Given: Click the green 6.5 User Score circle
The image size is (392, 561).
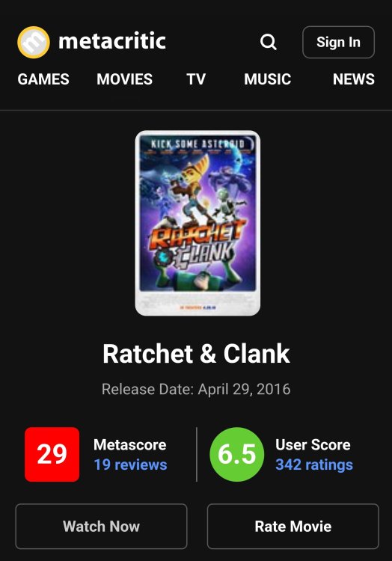Looking at the screenshot, I should click(237, 454).
